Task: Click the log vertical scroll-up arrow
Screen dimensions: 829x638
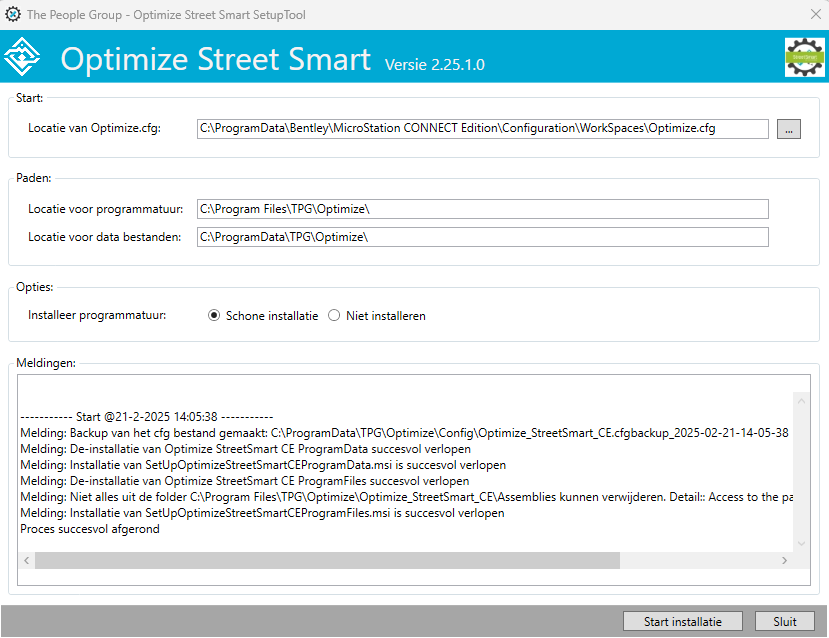Action: click(802, 401)
